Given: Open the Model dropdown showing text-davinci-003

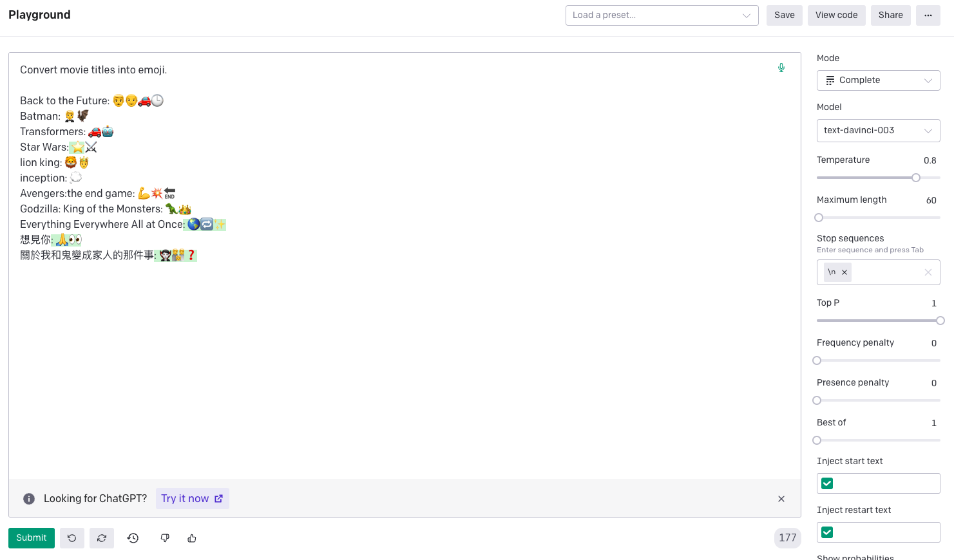Looking at the screenshot, I should (879, 131).
